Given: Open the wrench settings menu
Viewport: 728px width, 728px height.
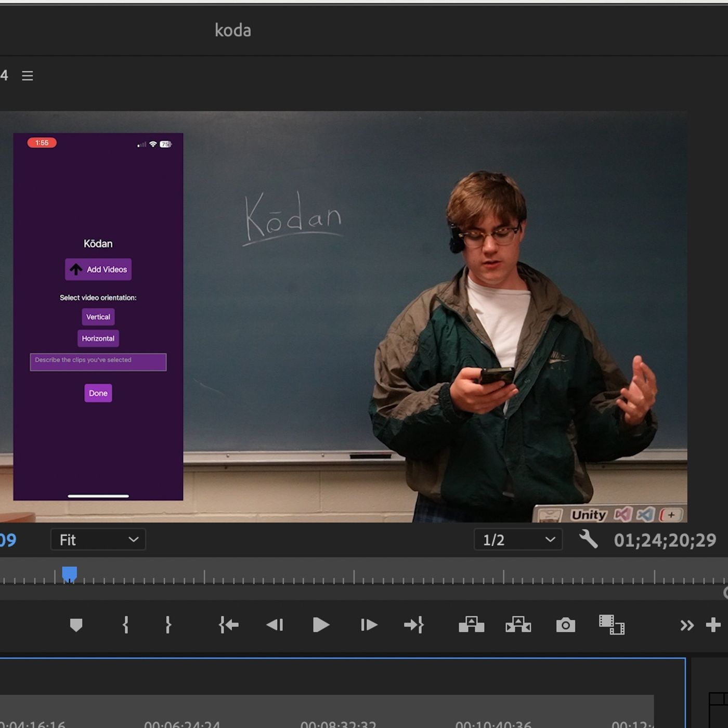Looking at the screenshot, I should (588, 539).
